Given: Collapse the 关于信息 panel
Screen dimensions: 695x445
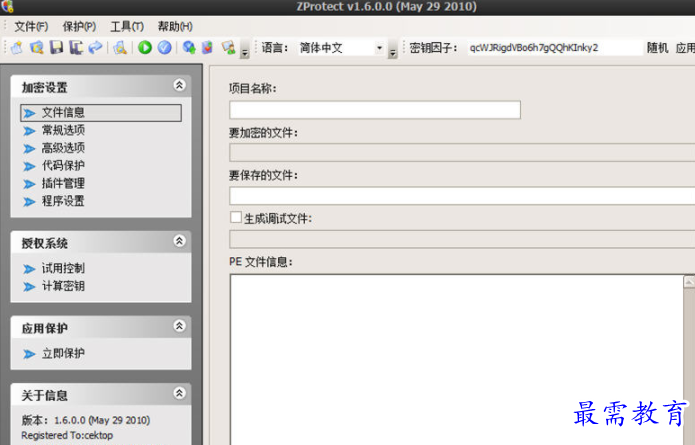Looking at the screenshot, I should coord(179,393).
